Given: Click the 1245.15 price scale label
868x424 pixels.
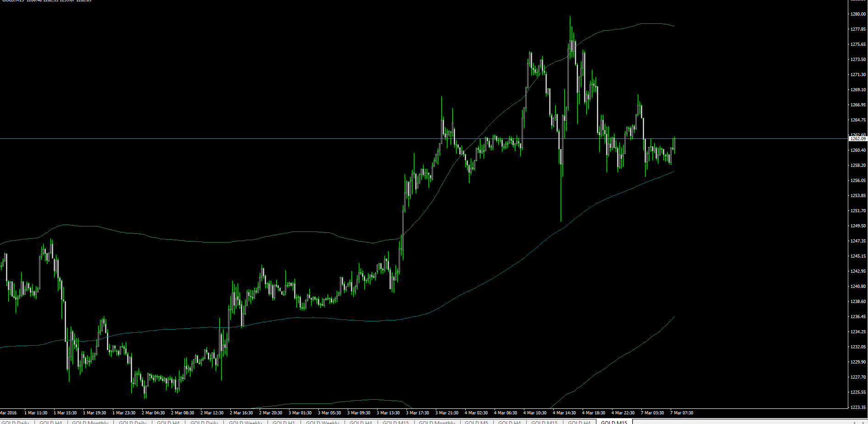Looking at the screenshot, I should 858,256.
